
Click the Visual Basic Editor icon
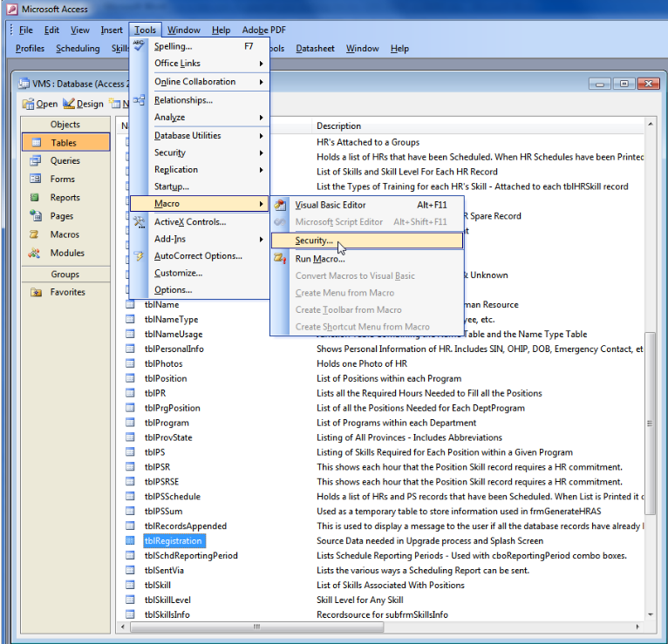pos(280,205)
